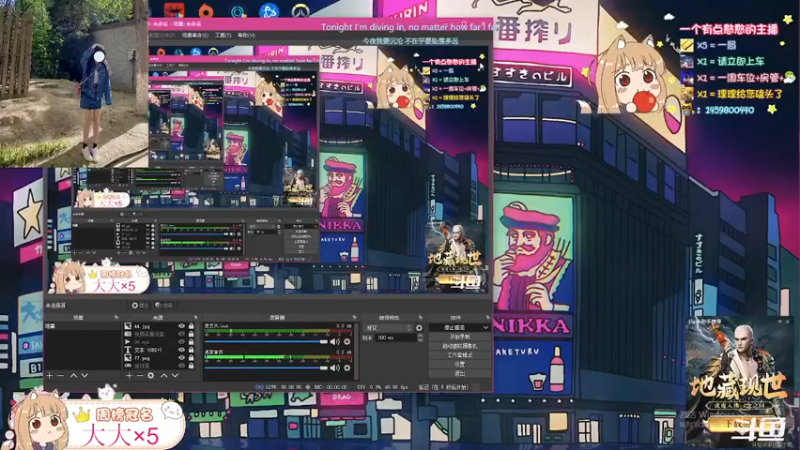This screenshot has width=800, height=450.
Task: Toggle visibility of 视频采集设备 source
Action: click(x=181, y=334)
